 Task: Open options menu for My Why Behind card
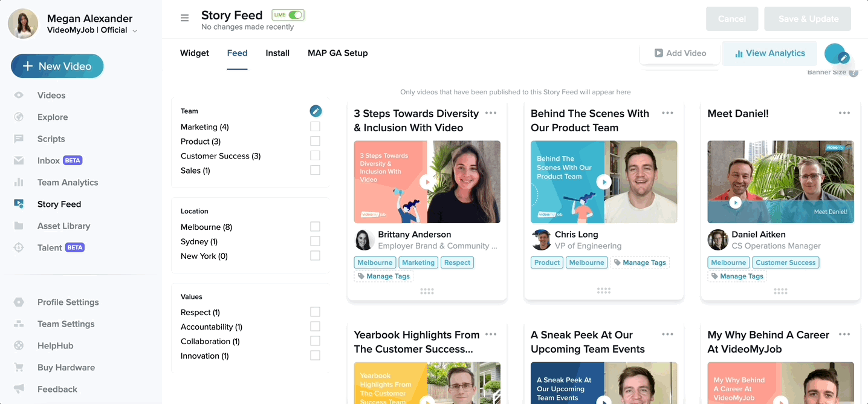(844, 334)
